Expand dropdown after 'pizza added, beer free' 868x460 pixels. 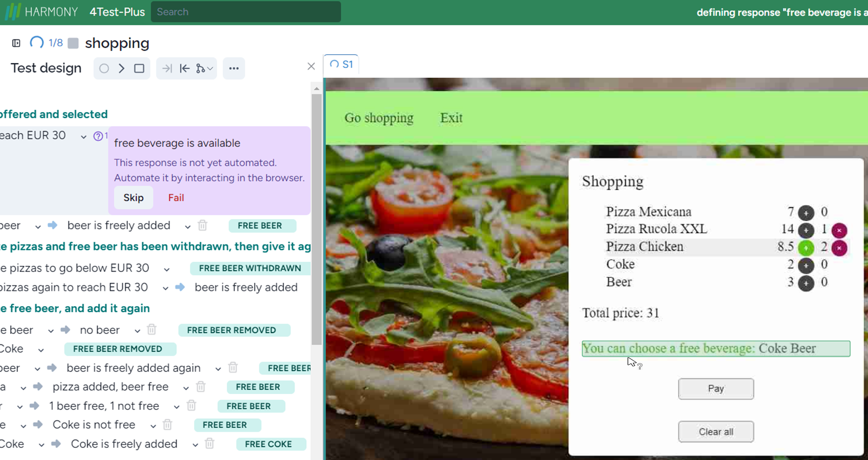click(x=186, y=388)
